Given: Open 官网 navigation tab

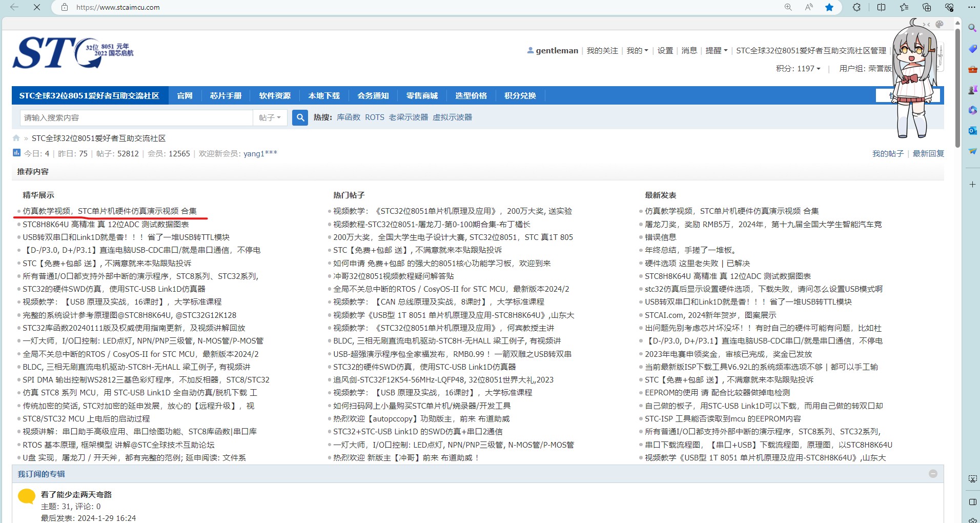Looking at the screenshot, I should coord(185,96).
